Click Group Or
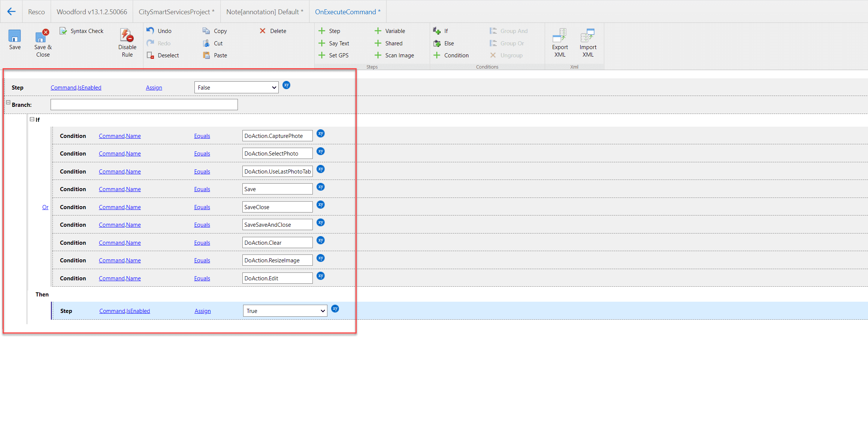868x431 pixels. [x=507, y=43]
